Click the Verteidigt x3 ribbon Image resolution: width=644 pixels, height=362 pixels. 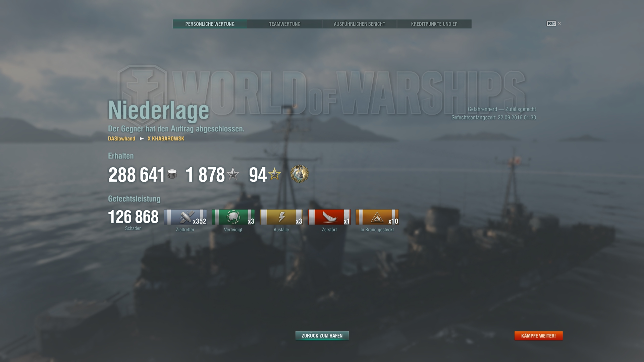tap(233, 217)
